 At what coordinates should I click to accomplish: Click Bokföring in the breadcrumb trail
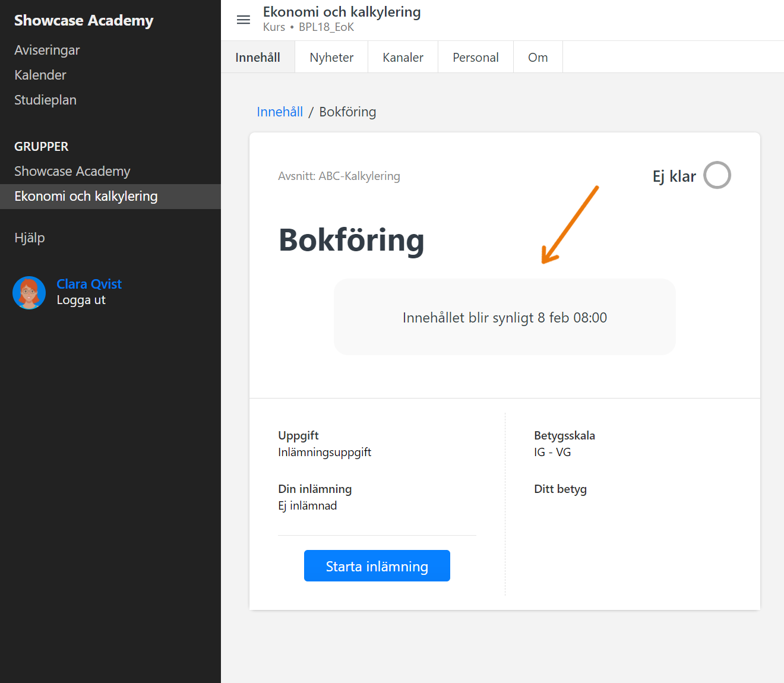click(x=347, y=112)
